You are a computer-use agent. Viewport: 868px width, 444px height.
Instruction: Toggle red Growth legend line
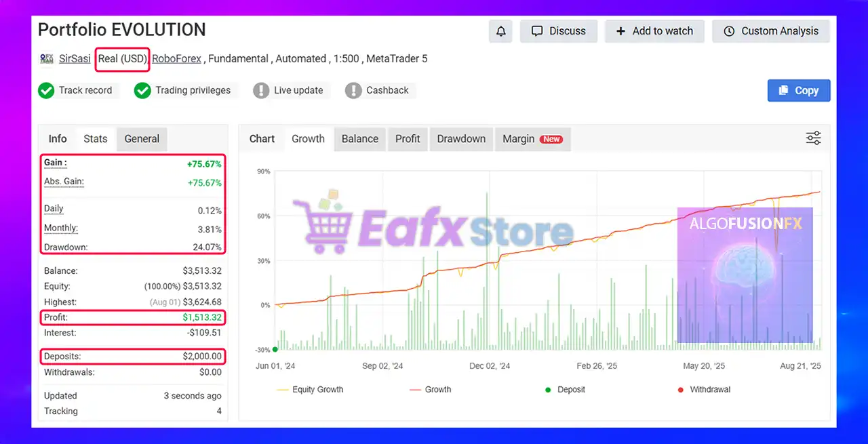tap(431, 390)
